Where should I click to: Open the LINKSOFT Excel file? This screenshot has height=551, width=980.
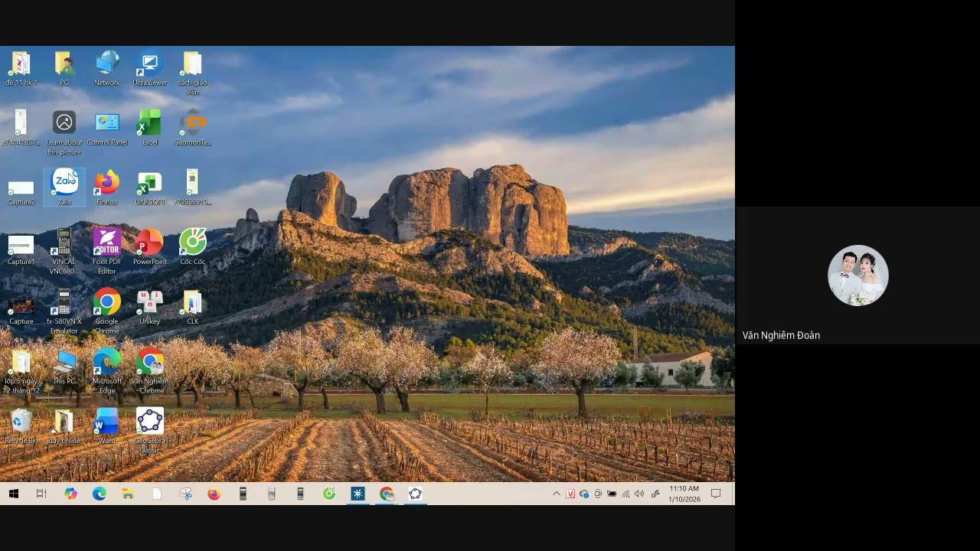pyautogui.click(x=150, y=187)
